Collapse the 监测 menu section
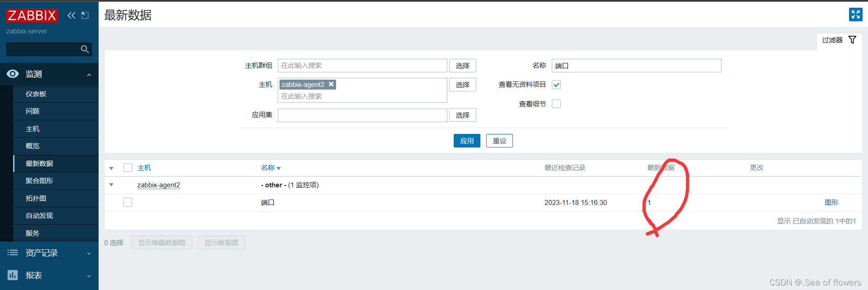Viewport: 868px width, 290px height. coord(89,75)
